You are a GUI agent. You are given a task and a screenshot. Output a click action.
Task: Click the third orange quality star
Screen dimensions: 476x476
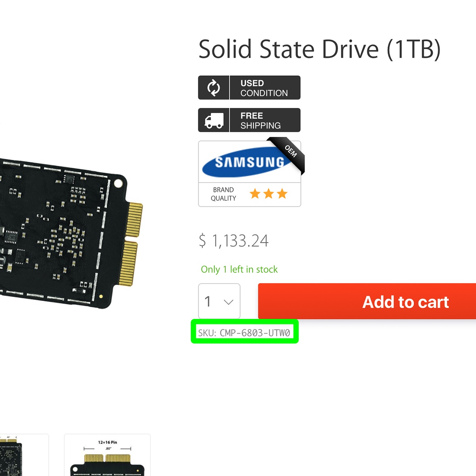coord(282,194)
